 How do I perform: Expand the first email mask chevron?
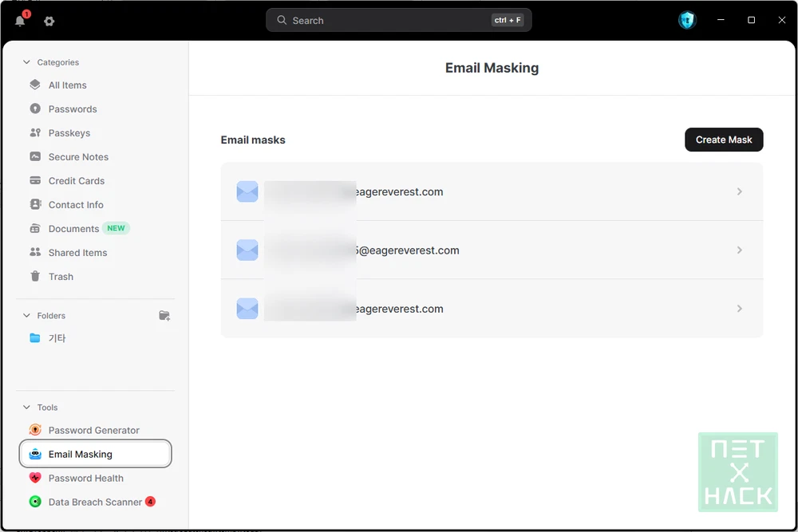[740, 192]
